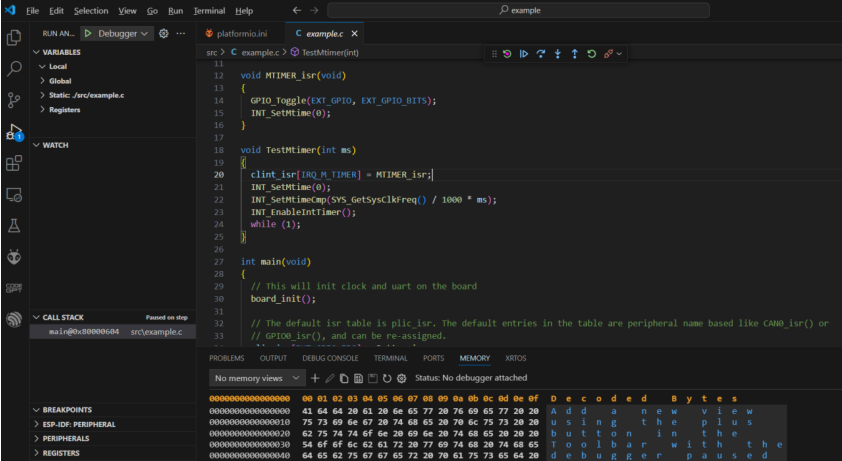Open the Run and Debug view
Viewport: 842px width, 461px height.
tap(14, 132)
